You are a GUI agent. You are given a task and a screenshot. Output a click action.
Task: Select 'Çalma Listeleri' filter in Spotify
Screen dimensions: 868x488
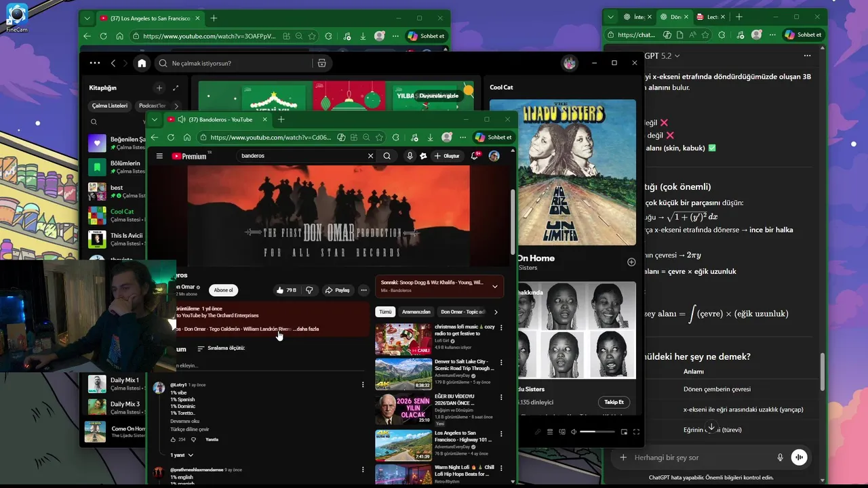[110, 106]
